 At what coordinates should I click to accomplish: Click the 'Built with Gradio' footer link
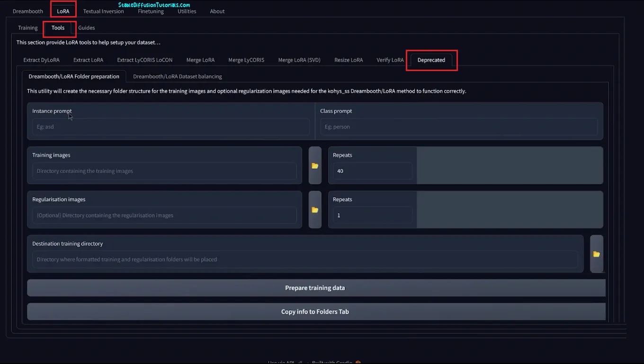coord(336,363)
